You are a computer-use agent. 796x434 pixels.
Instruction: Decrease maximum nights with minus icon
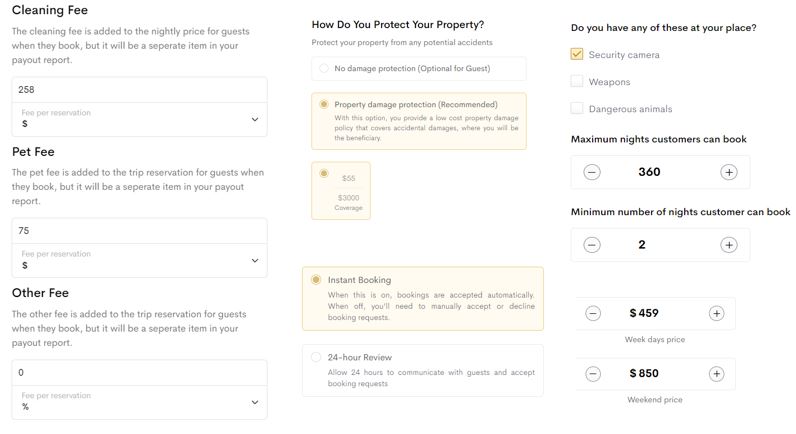point(591,172)
